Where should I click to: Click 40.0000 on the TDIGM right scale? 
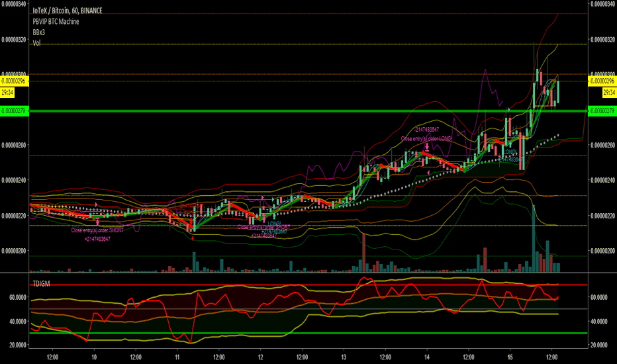598,322
